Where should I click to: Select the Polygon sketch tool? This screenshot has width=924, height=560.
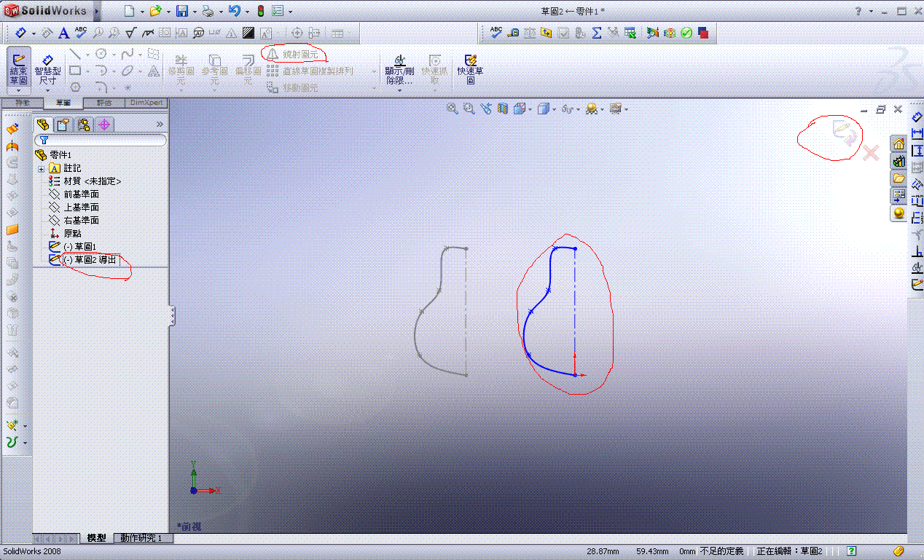[75, 87]
